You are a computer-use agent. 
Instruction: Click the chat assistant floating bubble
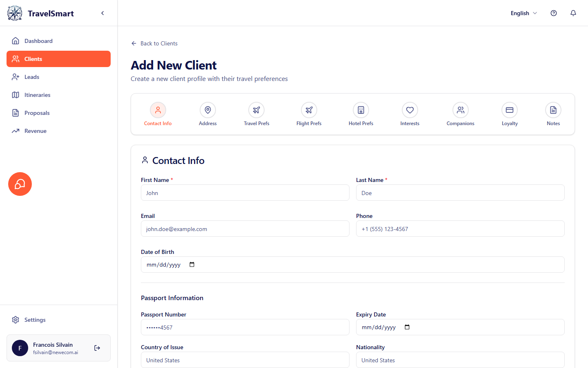click(x=20, y=184)
